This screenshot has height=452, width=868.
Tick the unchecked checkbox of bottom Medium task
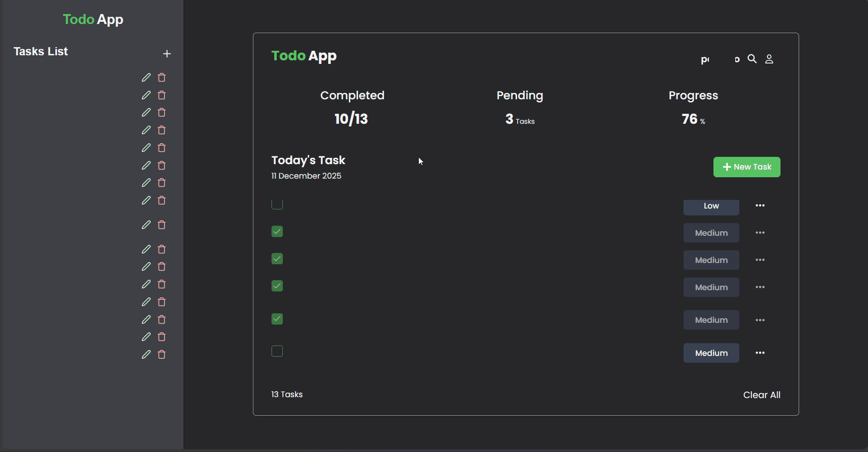coord(277,351)
